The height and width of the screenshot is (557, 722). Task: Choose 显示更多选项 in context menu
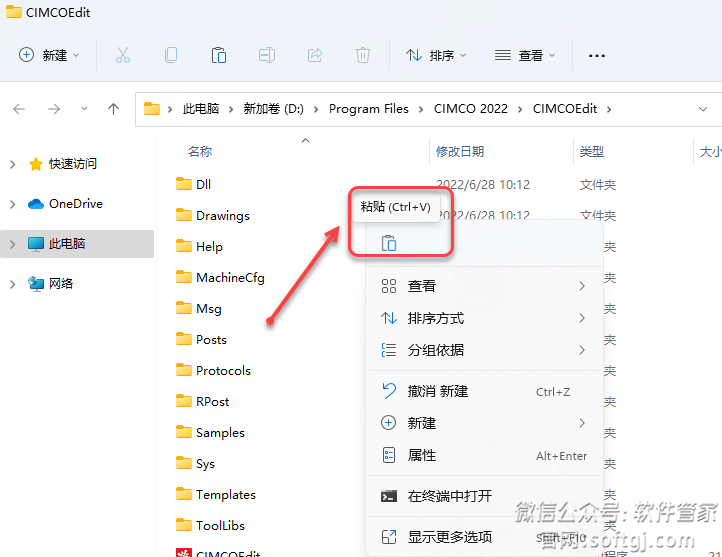coord(484,537)
